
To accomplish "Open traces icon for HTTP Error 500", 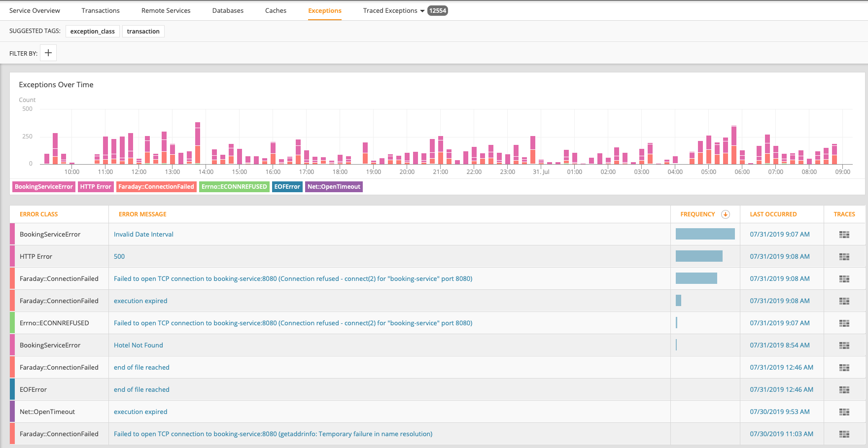I will coord(844,257).
